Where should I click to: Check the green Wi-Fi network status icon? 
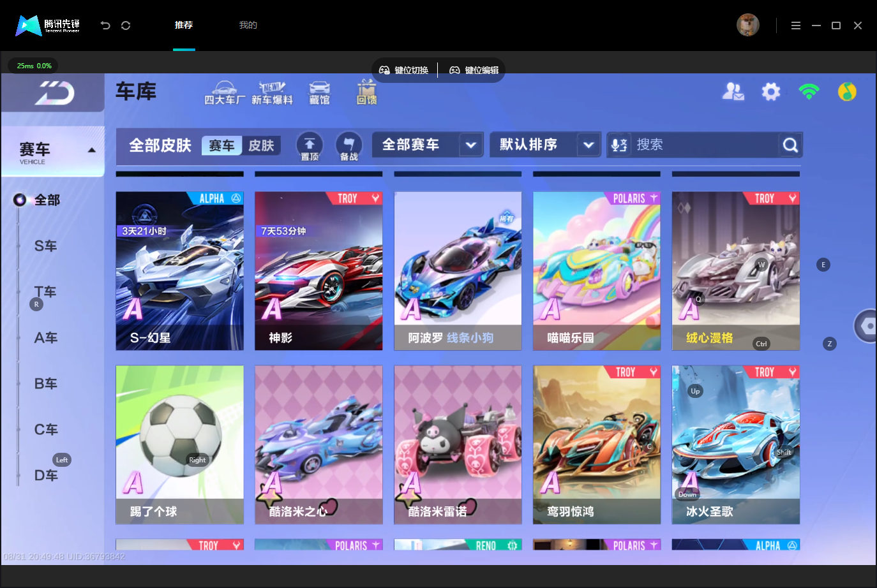[x=809, y=92]
